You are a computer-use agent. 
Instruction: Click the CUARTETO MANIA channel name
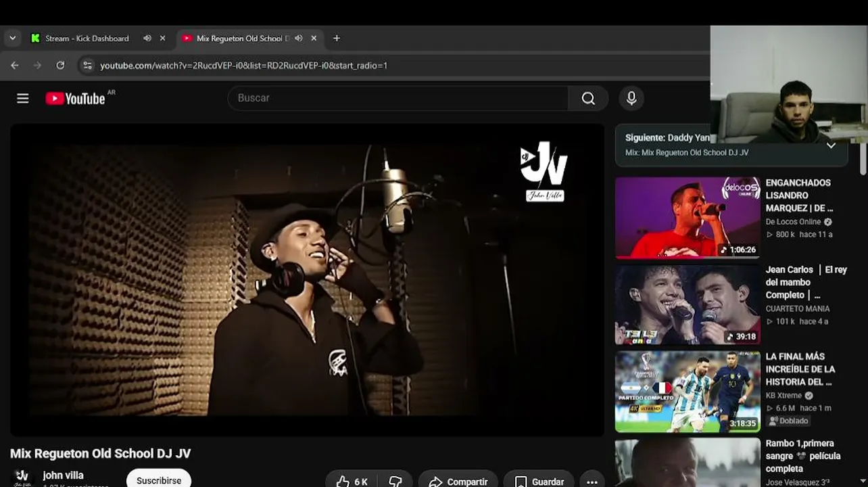(798, 308)
